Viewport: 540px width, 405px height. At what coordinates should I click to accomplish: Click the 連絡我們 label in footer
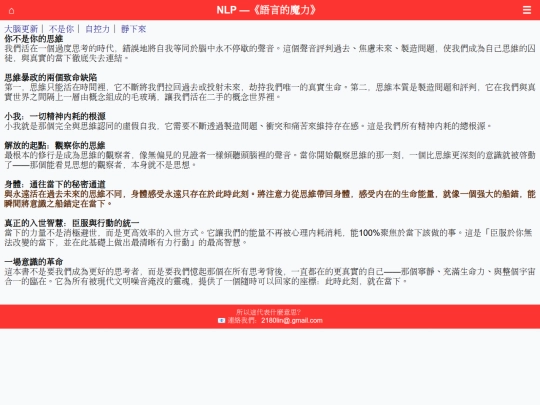pos(242,321)
